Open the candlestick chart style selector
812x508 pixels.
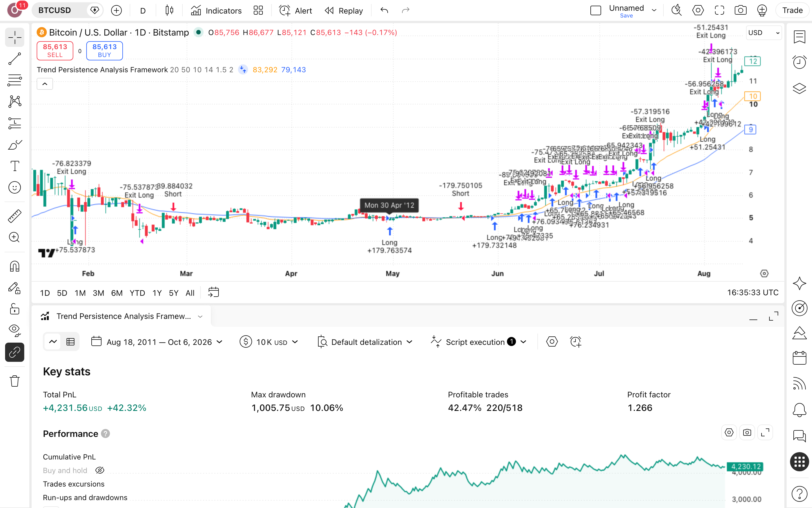coord(169,10)
